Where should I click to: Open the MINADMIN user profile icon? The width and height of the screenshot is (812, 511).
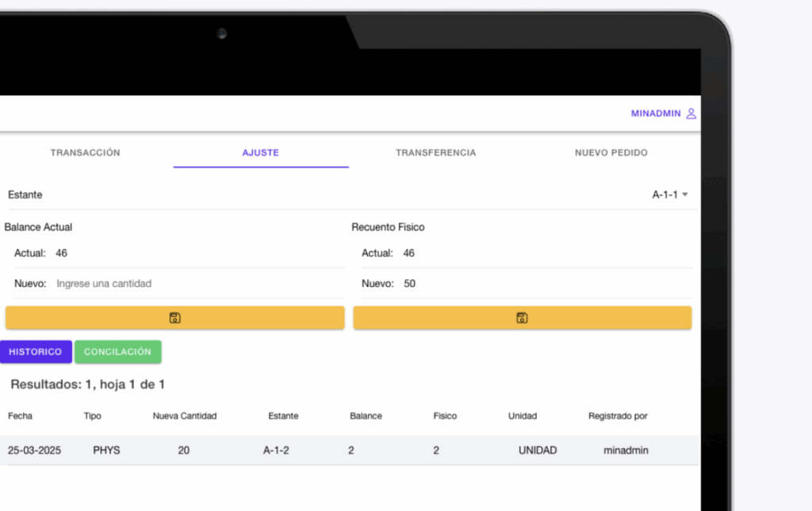(x=691, y=113)
